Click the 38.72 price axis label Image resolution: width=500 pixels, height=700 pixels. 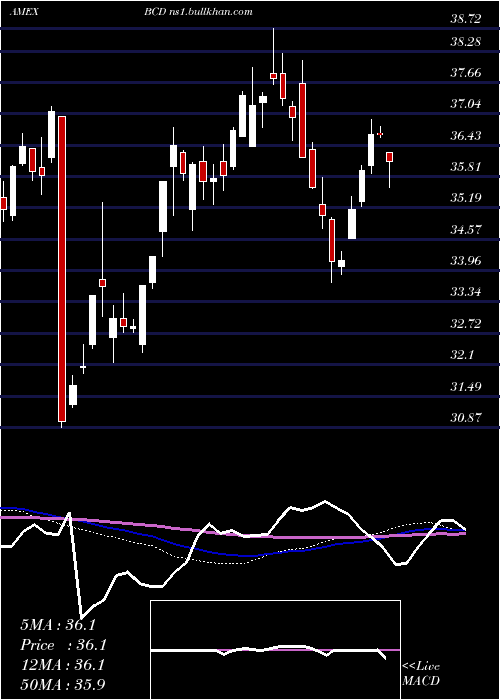(x=466, y=19)
